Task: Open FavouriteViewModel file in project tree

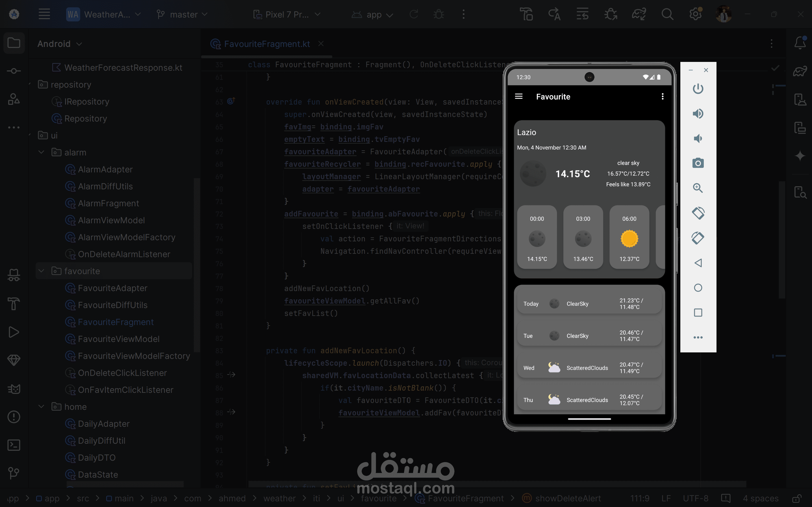Action: click(118, 339)
